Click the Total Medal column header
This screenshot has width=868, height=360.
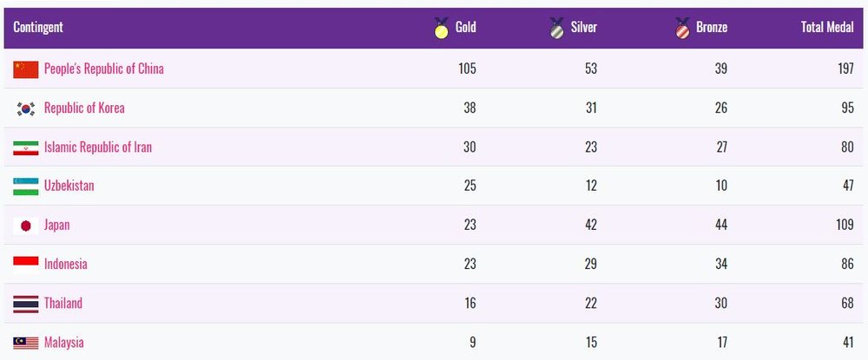click(827, 27)
